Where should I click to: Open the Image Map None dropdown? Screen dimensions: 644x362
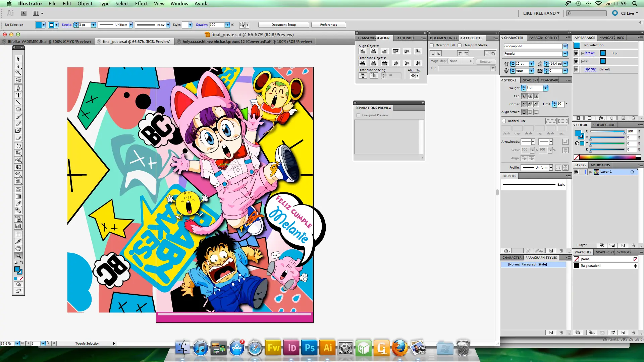pyautogui.click(x=461, y=61)
